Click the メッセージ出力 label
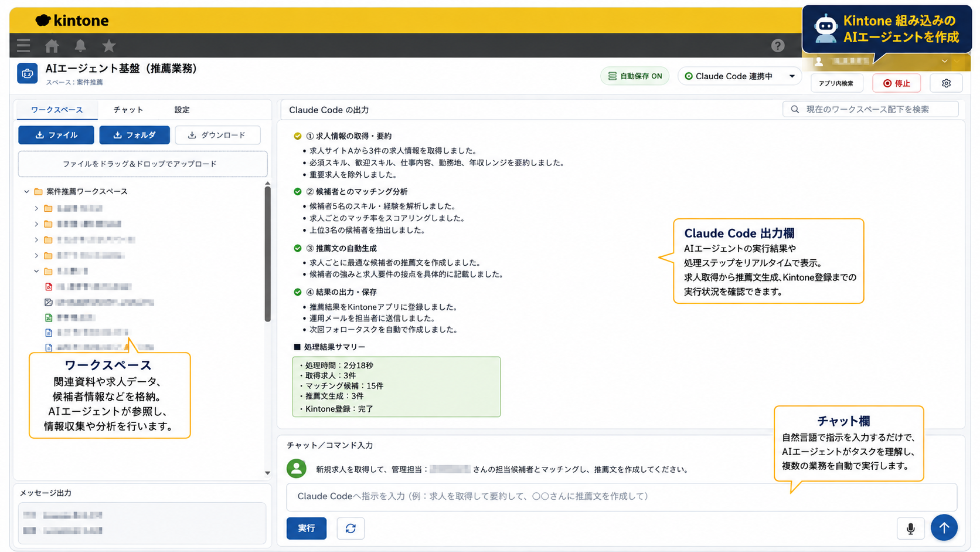The height and width of the screenshot is (552, 980). (46, 493)
